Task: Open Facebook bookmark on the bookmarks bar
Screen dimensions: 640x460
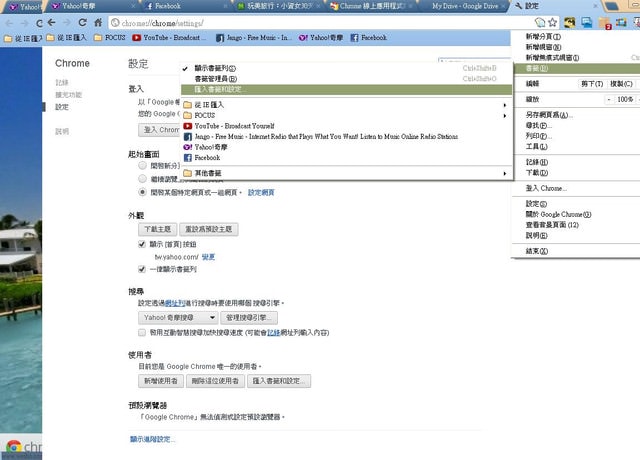Action: (x=369, y=38)
